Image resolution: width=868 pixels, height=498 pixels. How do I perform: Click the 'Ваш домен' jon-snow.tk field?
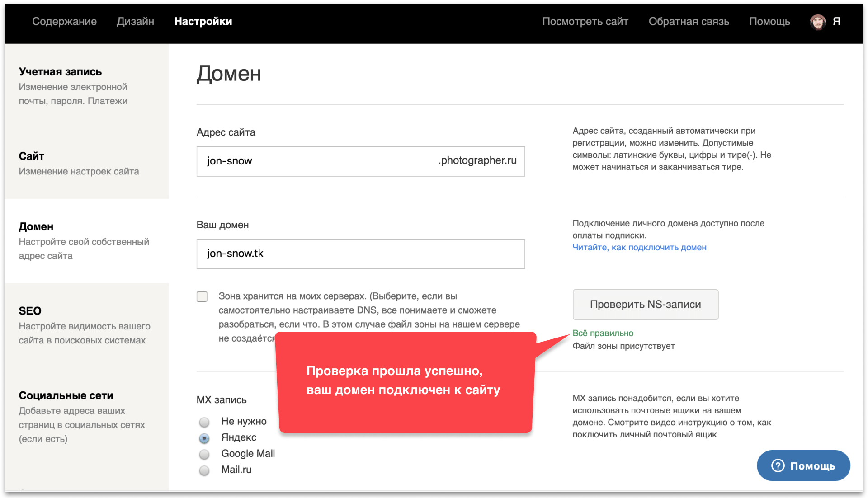click(360, 254)
